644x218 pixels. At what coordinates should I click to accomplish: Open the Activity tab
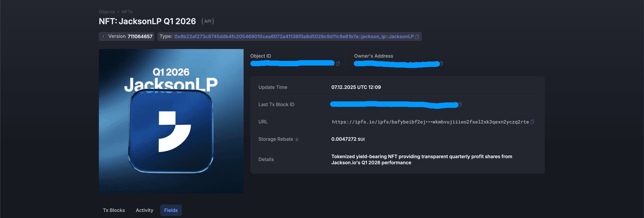click(144, 210)
